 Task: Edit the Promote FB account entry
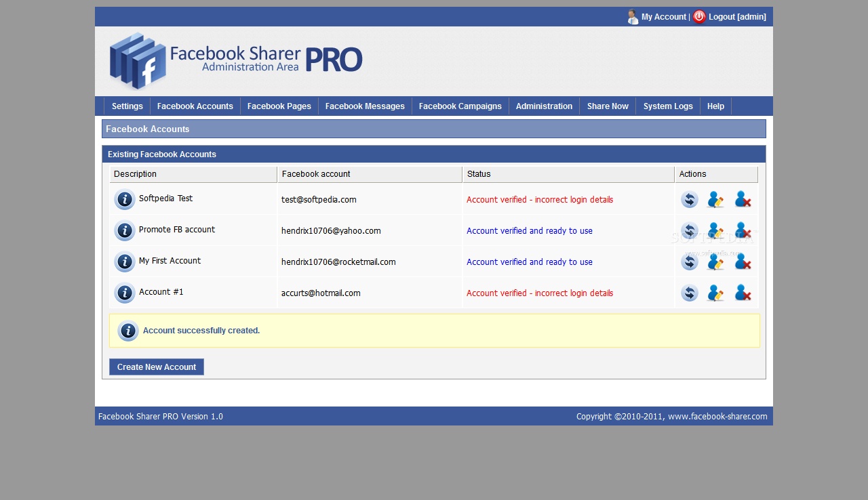click(715, 230)
